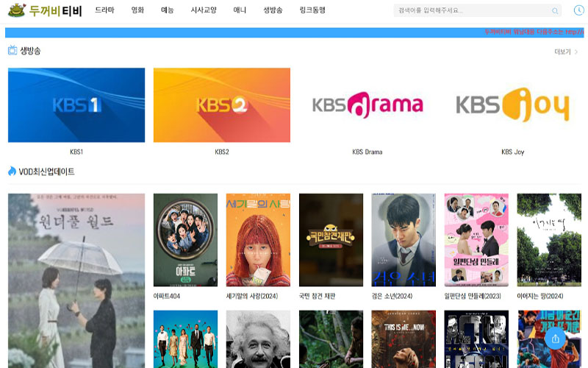Click the KBS1 caption text
The image size is (588, 368).
point(76,152)
